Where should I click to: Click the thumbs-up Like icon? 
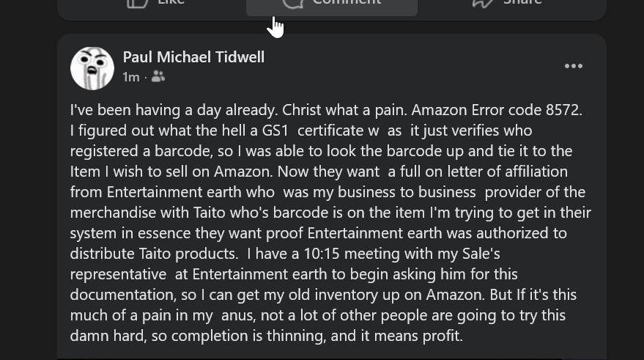[x=138, y=2]
